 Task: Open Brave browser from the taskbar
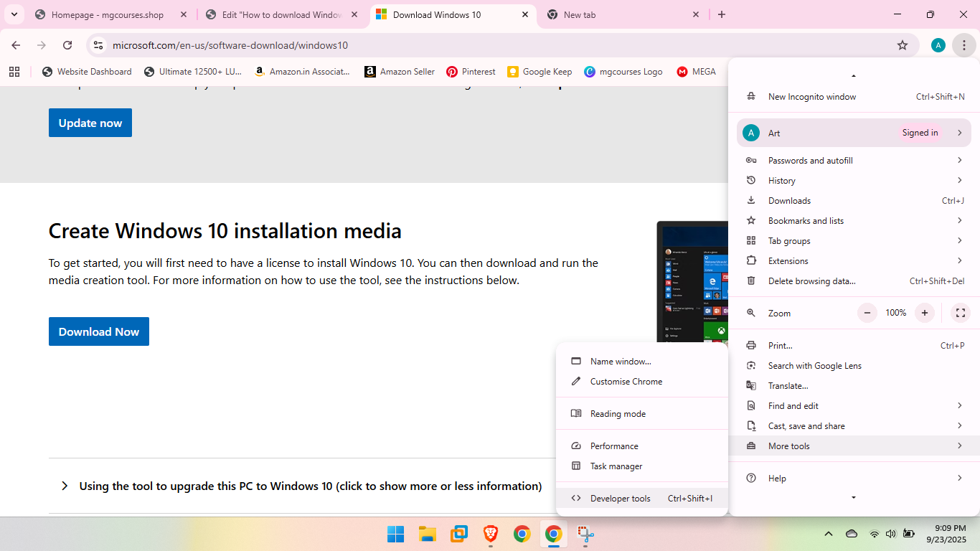[x=491, y=534]
